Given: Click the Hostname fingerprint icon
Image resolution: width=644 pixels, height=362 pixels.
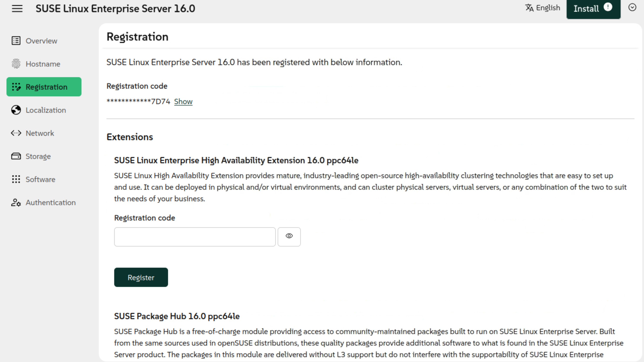Looking at the screenshot, I should (16, 64).
